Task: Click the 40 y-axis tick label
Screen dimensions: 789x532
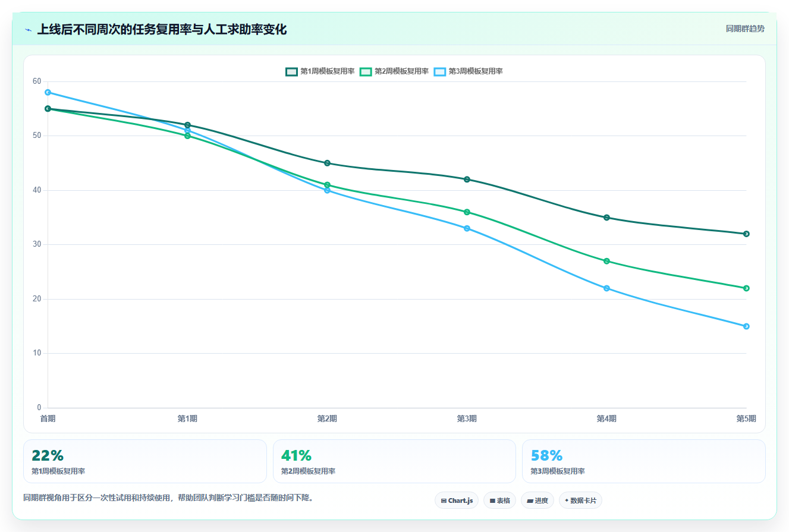Action: pyautogui.click(x=37, y=190)
